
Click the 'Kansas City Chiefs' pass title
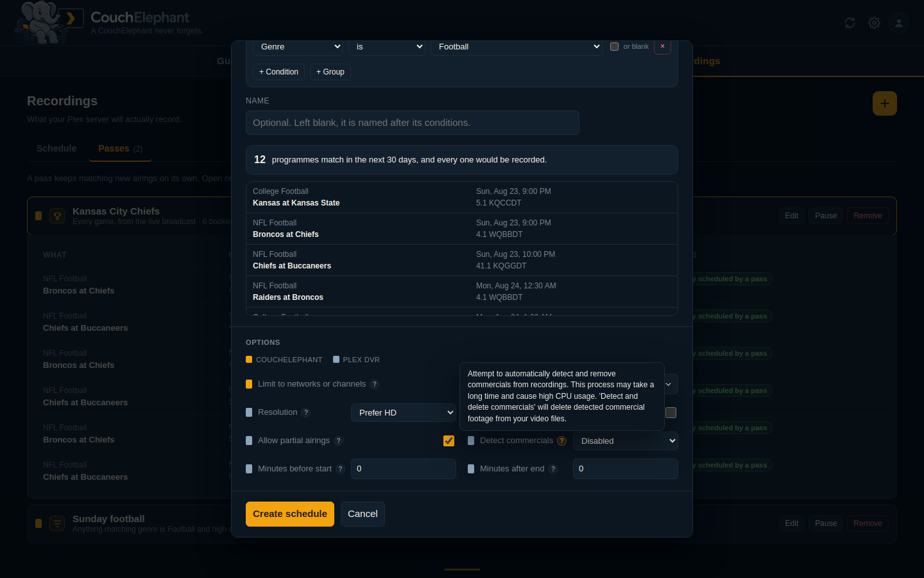coord(116,211)
